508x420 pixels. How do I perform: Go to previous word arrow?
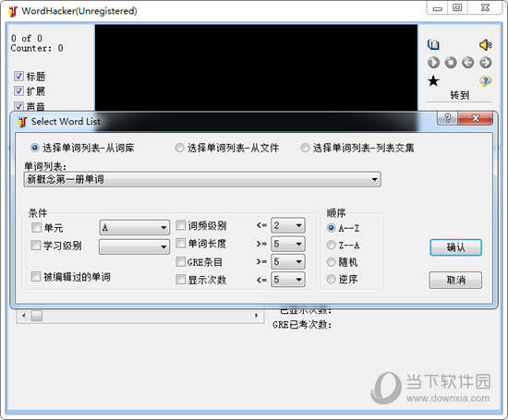pyautogui.click(x=468, y=62)
